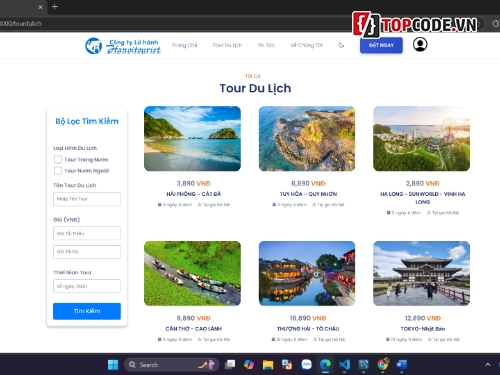Close the current browser tab
This screenshot has width=500, height=375.
40,7
